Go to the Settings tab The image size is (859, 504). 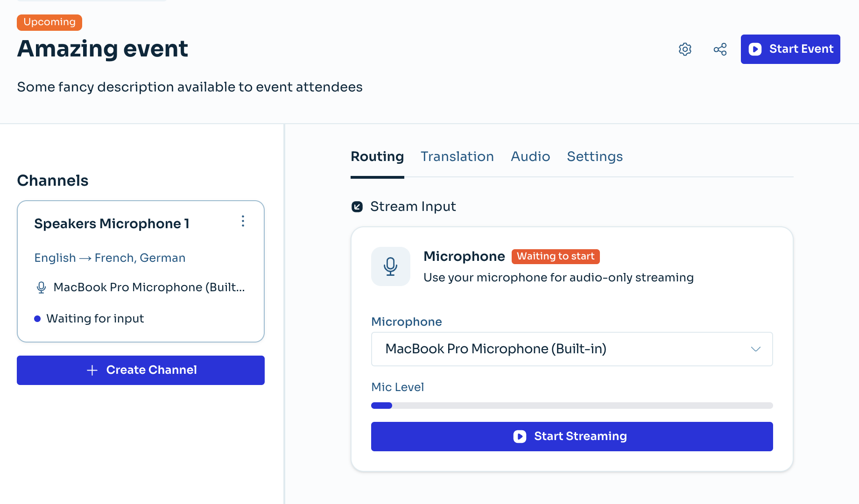(x=595, y=157)
